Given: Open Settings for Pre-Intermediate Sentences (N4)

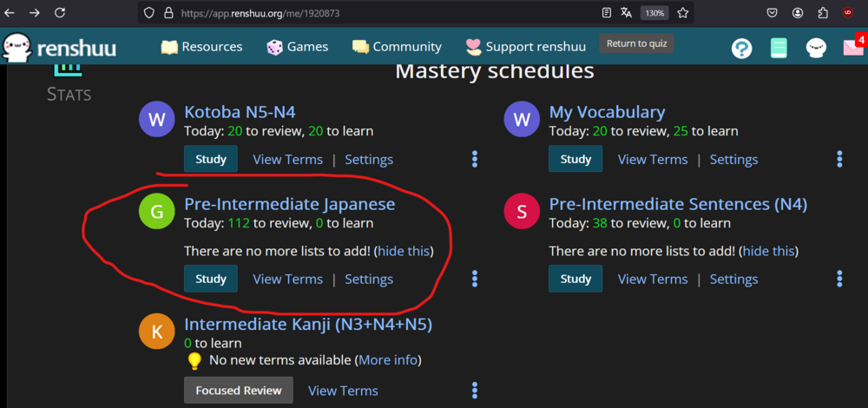Looking at the screenshot, I should [x=734, y=279].
